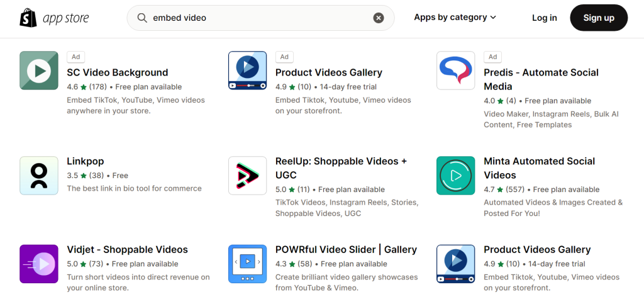This screenshot has height=299, width=644.
Task: Click the search magnifier icon
Action: click(x=142, y=18)
